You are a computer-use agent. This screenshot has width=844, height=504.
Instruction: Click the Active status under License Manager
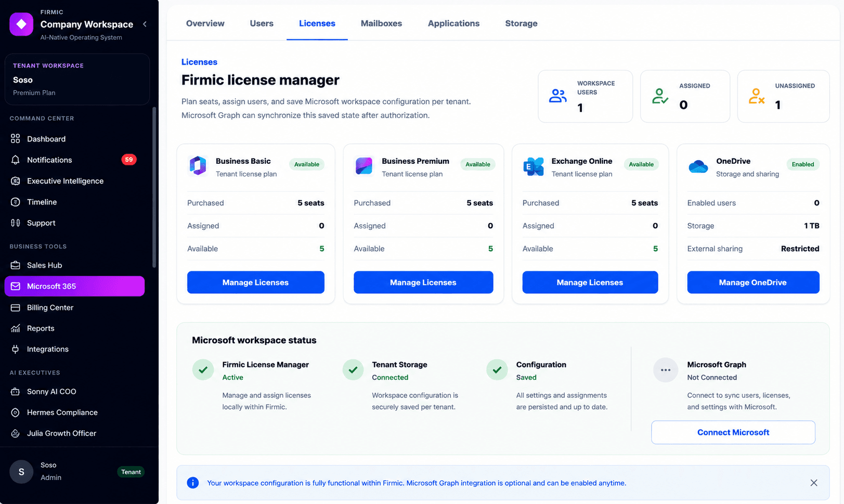coord(232,378)
